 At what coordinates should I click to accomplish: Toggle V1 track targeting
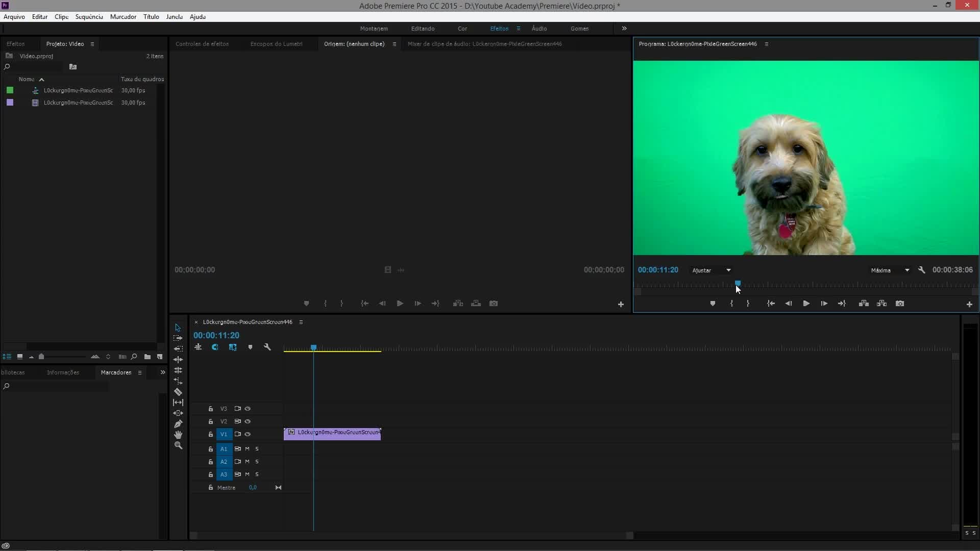point(224,434)
